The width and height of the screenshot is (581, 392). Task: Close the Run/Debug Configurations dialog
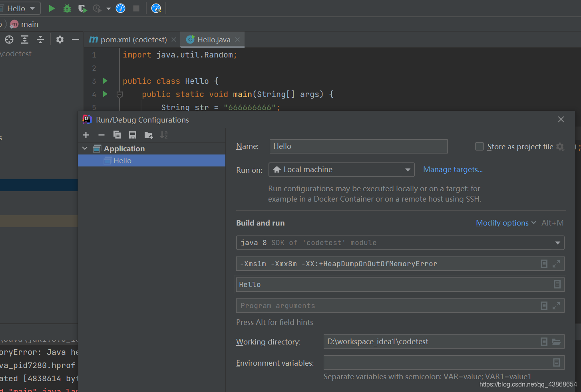pyautogui.click(x=561, y=119)
